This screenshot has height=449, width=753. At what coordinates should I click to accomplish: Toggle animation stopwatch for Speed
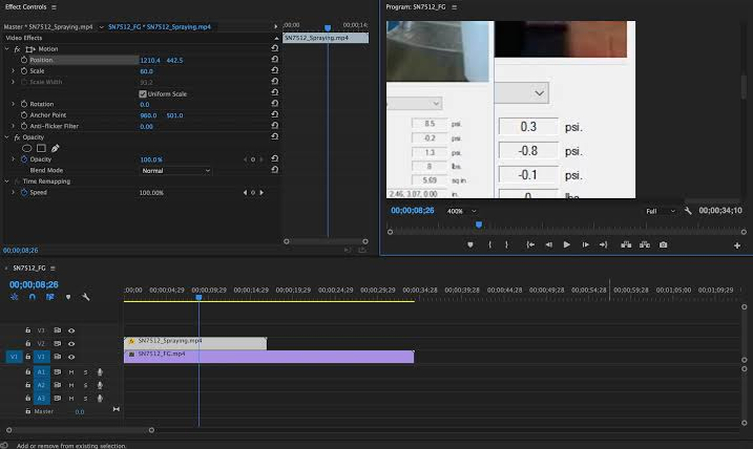(24, 192)
